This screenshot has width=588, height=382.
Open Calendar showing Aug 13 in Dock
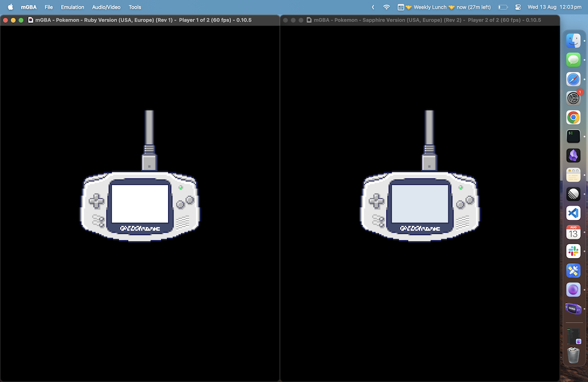tap(573, 232)
